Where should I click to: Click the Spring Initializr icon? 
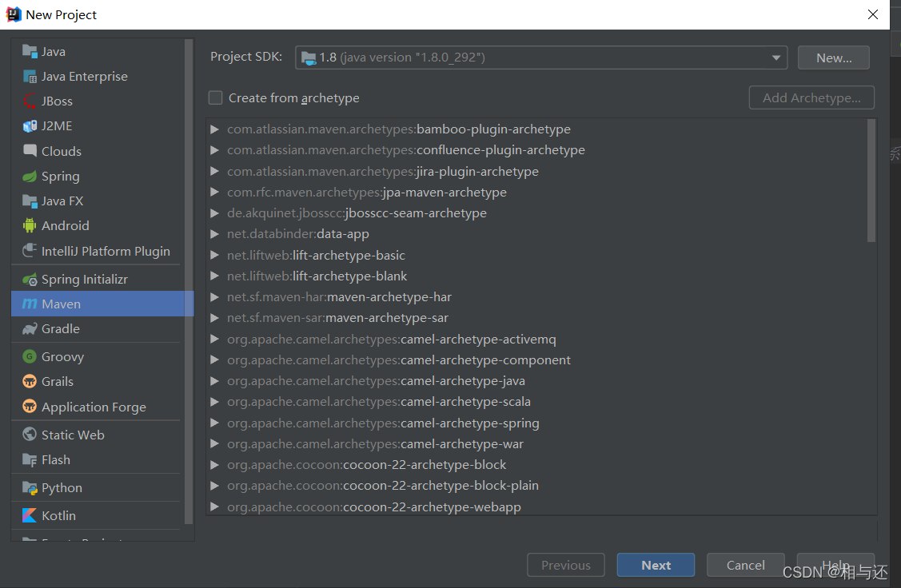[x=30, y=280]
